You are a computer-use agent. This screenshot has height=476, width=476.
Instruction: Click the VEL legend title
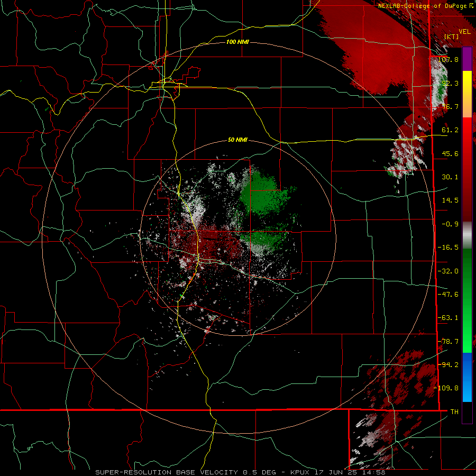point(464,32)
